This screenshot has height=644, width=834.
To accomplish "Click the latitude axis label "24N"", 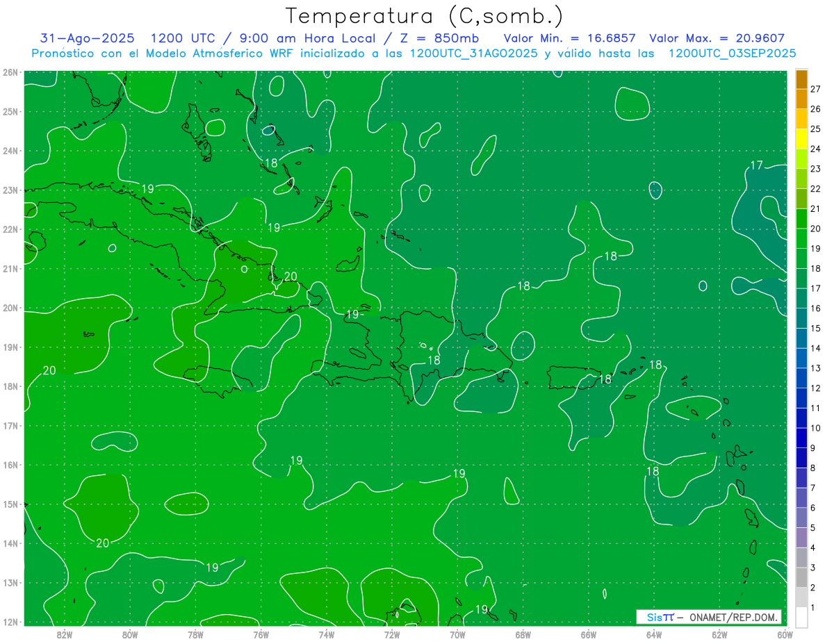I will tap(10, 151).
